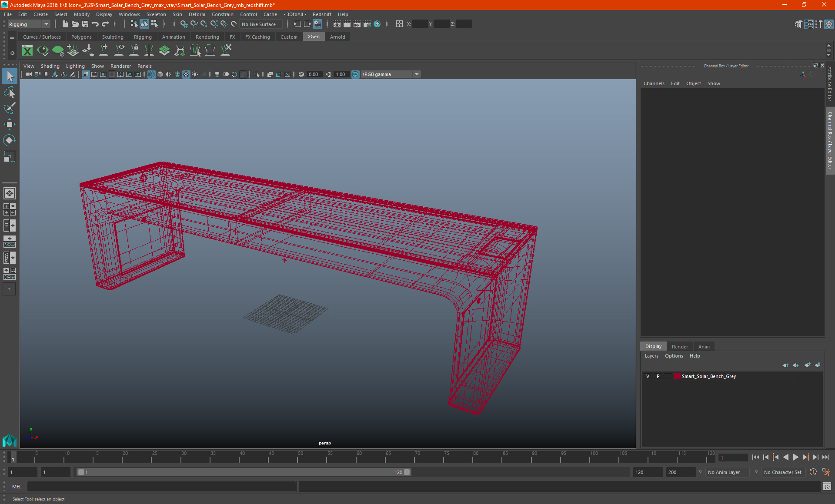
Task: Toggle wireframe shading in viewport toolbar
Action: [x=151, y=74]
